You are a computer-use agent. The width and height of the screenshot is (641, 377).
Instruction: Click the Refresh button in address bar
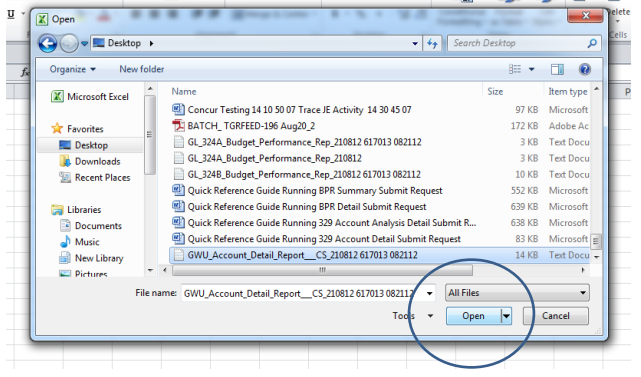[432, 43]
